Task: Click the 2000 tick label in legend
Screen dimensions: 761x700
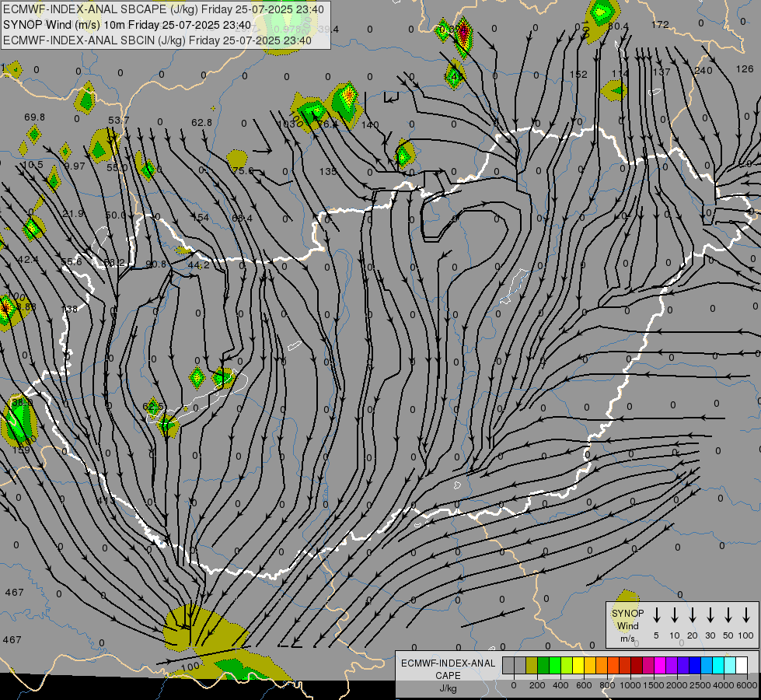Action: 677,685
